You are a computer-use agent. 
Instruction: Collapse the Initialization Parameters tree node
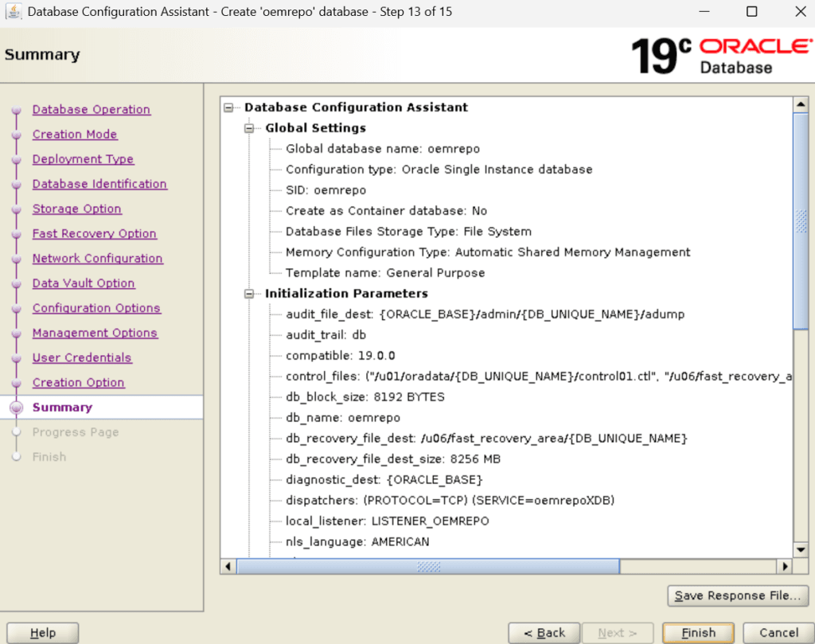pyautogui.click(x=249, y=294)
